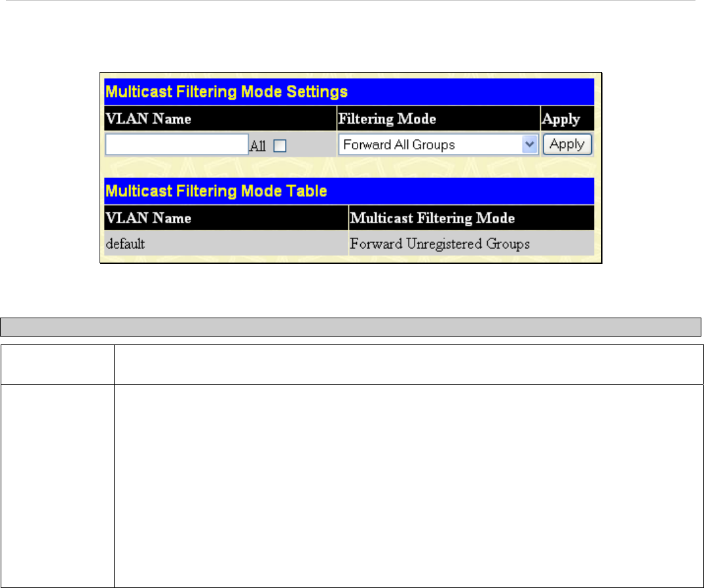Click the 'Multicast Filtering Mode' column header
The height and width of the screenshot is (588, 704).
tap(472, 218)
